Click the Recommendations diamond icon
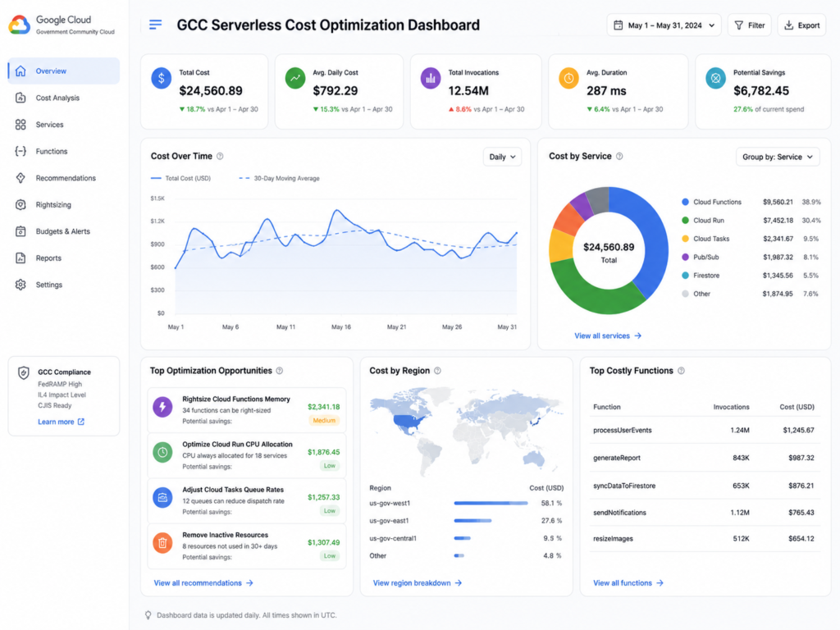Image resolution: width=840 pixels, height=630 pixels. (21, 178)
